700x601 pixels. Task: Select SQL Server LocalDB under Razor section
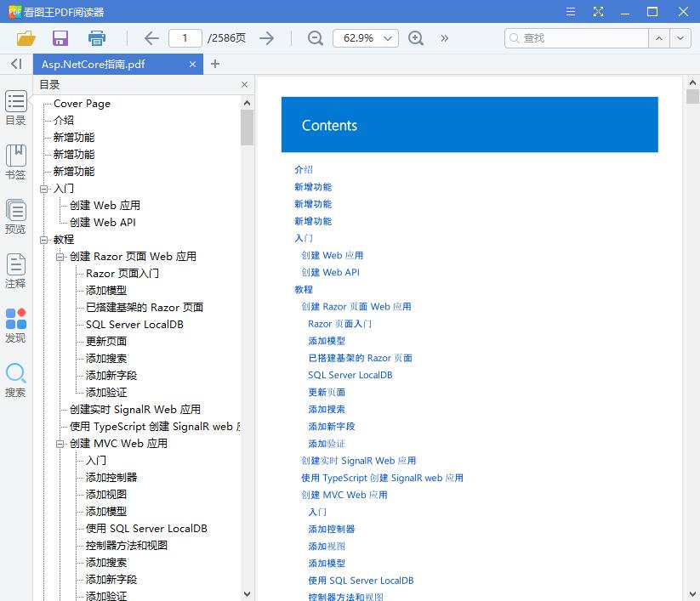click(134, 325)
